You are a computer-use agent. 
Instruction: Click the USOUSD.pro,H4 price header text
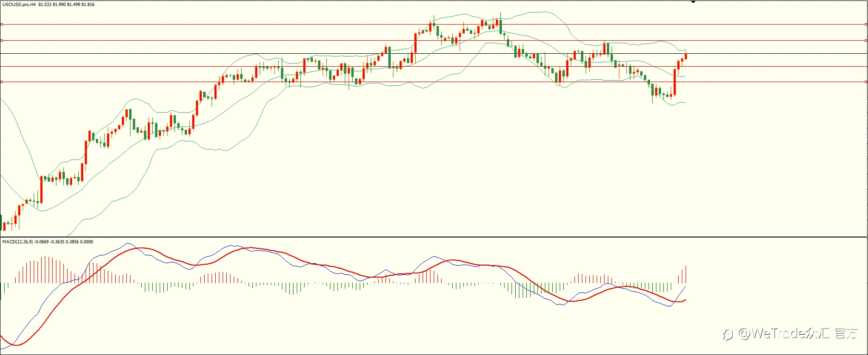49,5
